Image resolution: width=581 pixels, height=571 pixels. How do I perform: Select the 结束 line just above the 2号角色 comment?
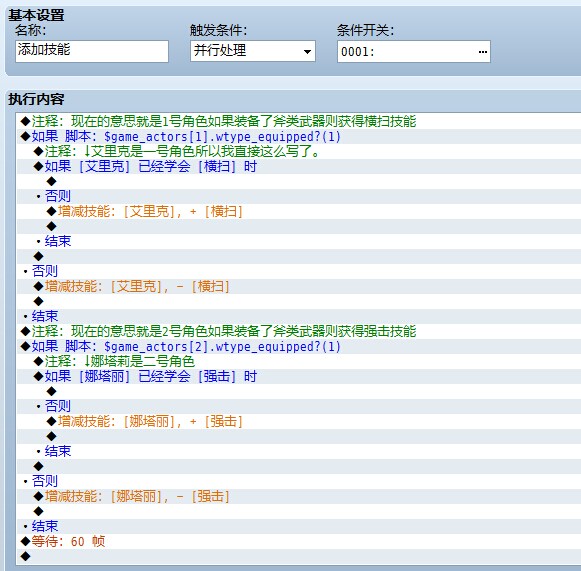point(299,316)
